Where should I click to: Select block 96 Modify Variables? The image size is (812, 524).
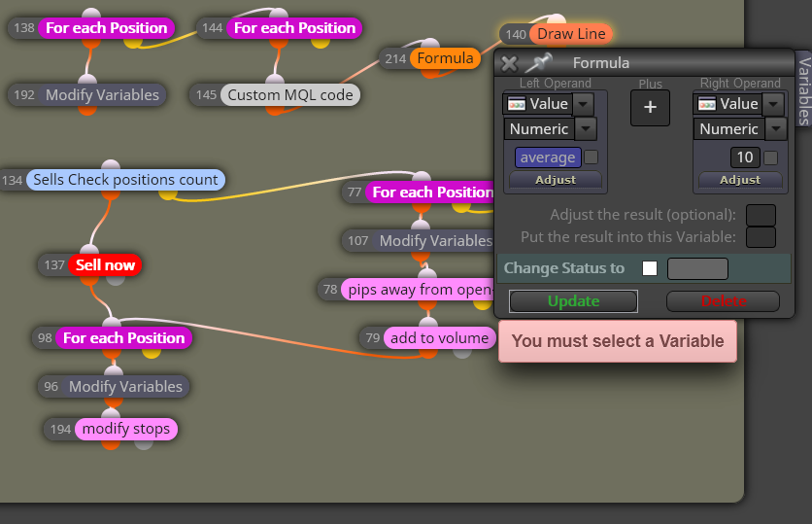coord(125,387)
